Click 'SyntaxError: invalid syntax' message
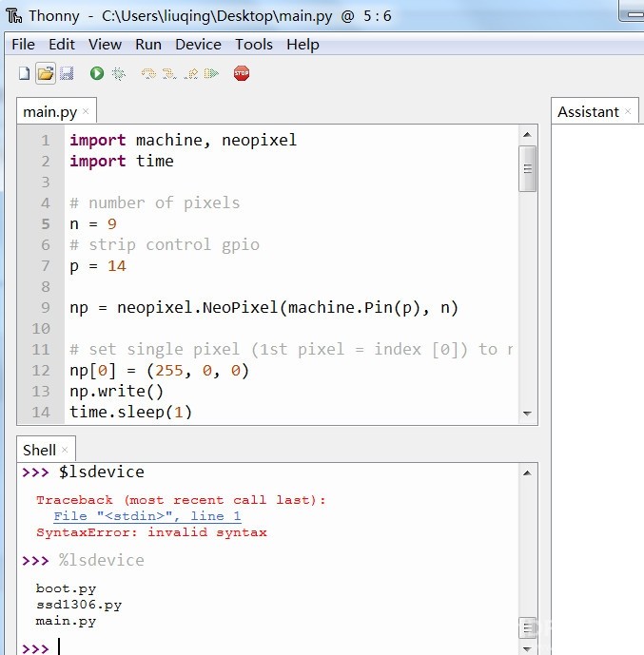Image resolution: width=644 pixels, height=655 pixels. click(x=151, y=532)
